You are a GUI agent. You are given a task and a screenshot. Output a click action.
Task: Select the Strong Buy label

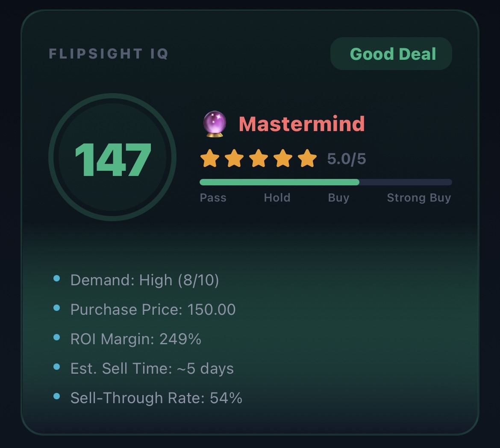click(419, 198)
